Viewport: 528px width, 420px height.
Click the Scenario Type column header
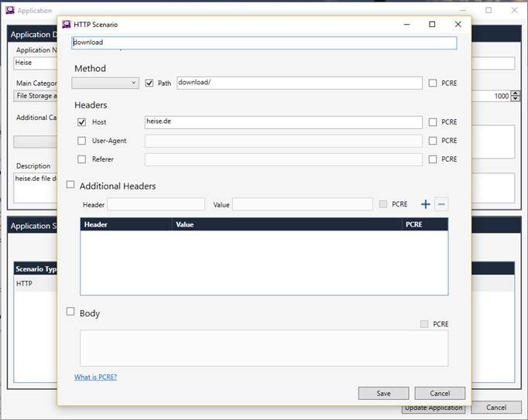click(x=36, y=269)
